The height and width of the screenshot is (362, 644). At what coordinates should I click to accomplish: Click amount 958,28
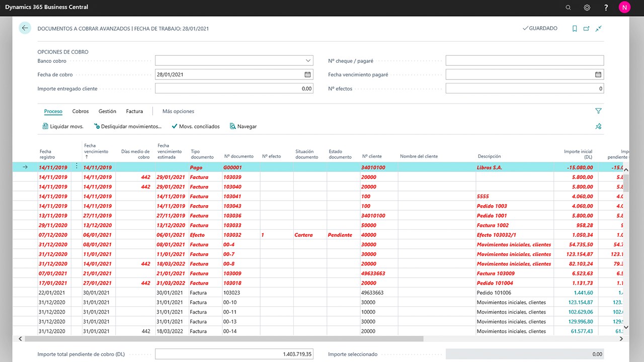(585, 225)
